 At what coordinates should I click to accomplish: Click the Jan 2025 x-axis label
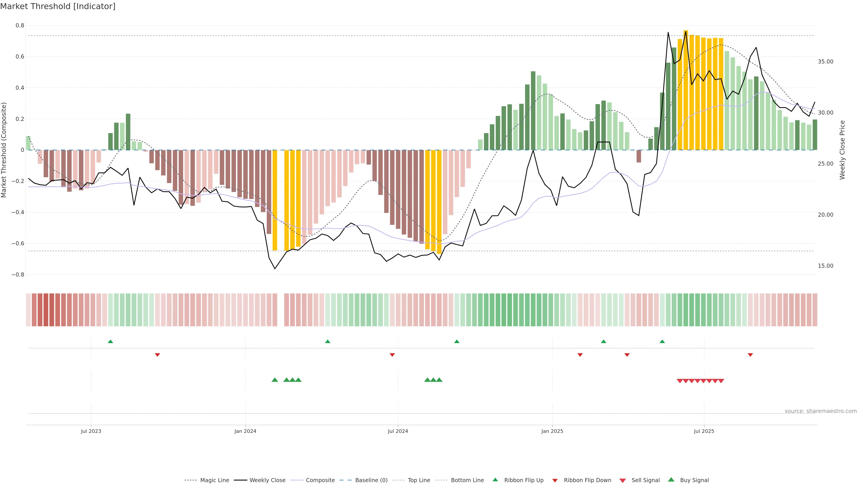[x=552, y=431]
